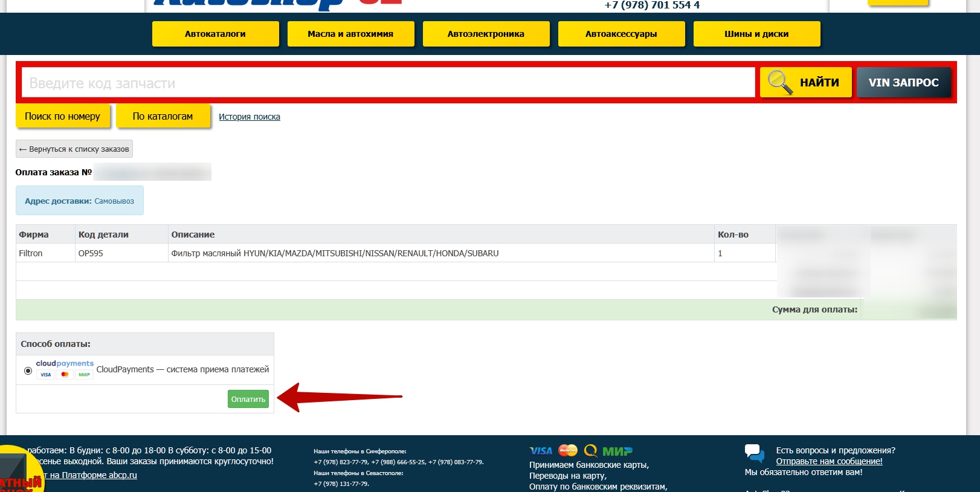Open Шины и диски category
980x492 pixels.
click(x=756, y=34)
